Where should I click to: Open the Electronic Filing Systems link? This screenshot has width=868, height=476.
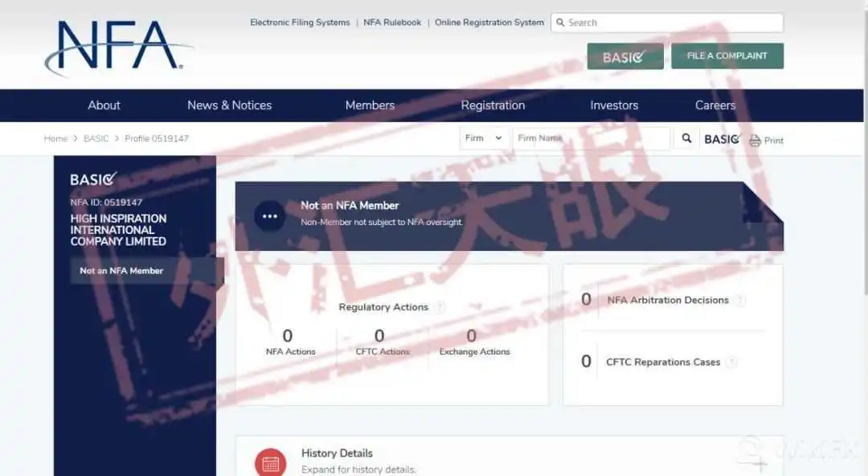tap(300, 23)
